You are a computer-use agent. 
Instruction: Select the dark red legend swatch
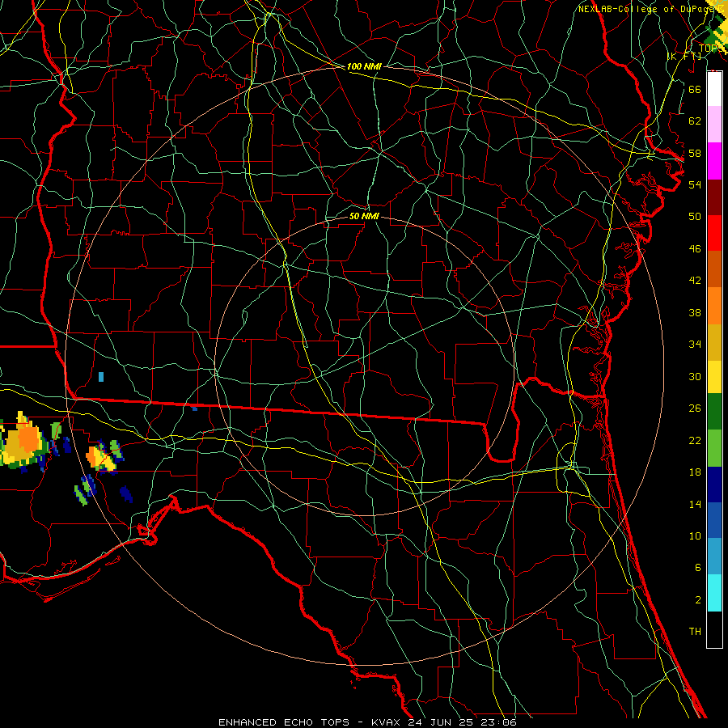click(x=714, y=197)
